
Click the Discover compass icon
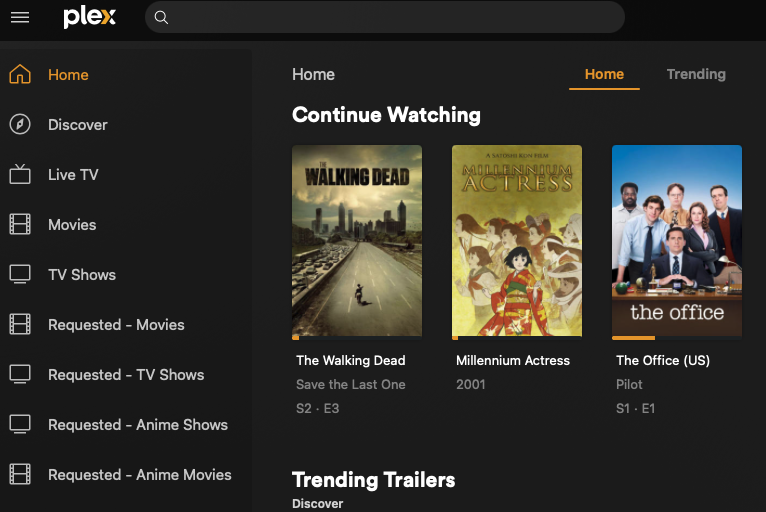(x=20, y=124)
